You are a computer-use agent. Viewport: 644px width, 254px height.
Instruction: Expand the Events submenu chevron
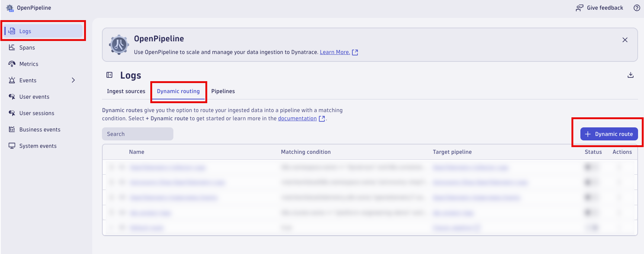[73, 80]
